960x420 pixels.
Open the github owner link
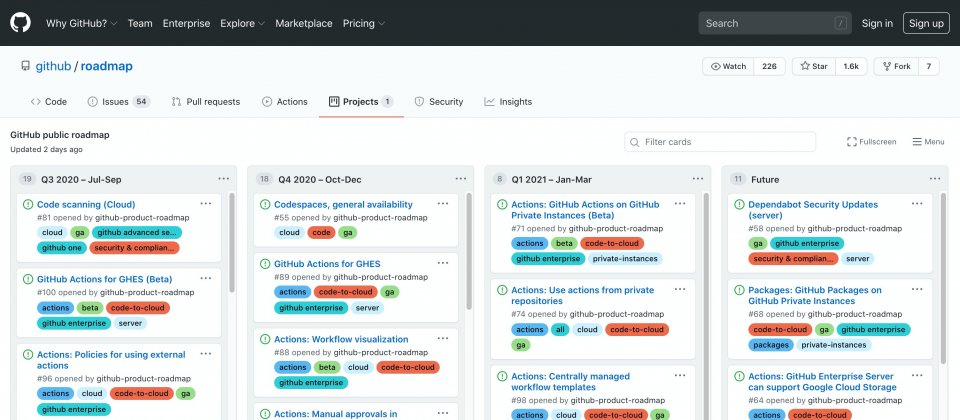tap(53, 66)
